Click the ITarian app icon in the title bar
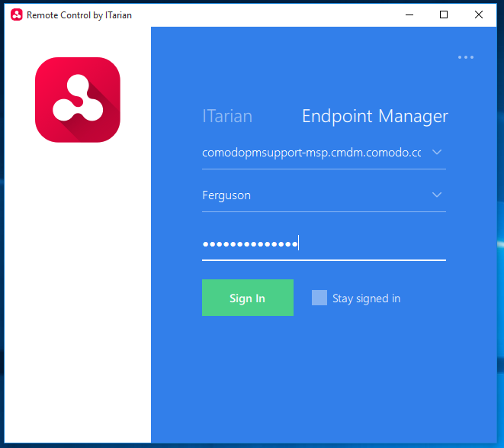Image resolution: width=504 pixels, height=448 pixels. (x=16, y=15)
